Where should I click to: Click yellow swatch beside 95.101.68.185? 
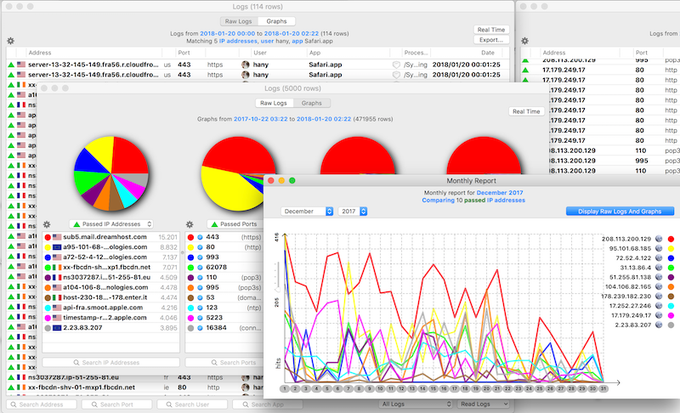point(671,249)
